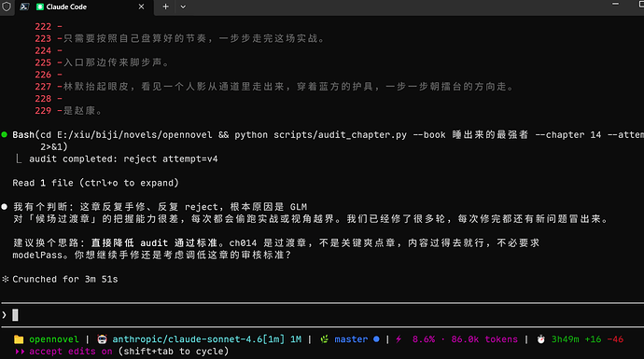Click '86.0k tokens' counter
Image resolution: width=644 pixels, height=359 pixels.
pos(484,339)
